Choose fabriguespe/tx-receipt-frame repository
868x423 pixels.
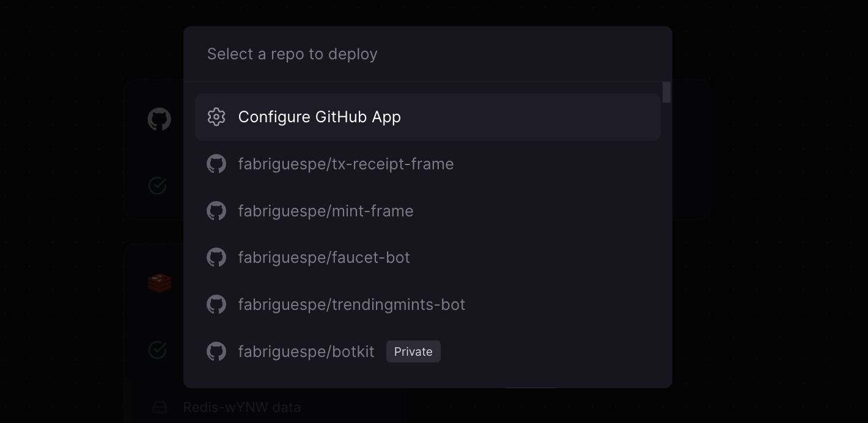pyautogui.click(x=428, y=164)
